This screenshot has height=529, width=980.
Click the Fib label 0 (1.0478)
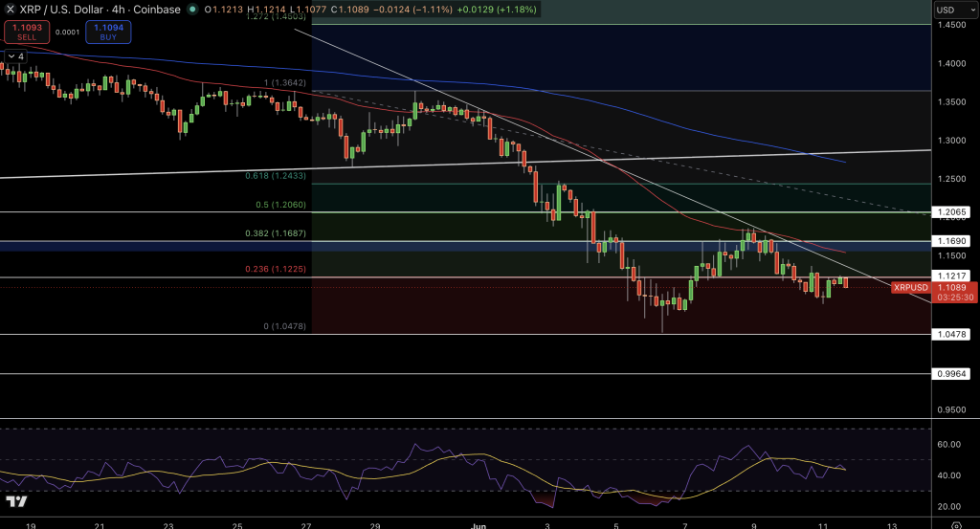(x=285, y=326)
